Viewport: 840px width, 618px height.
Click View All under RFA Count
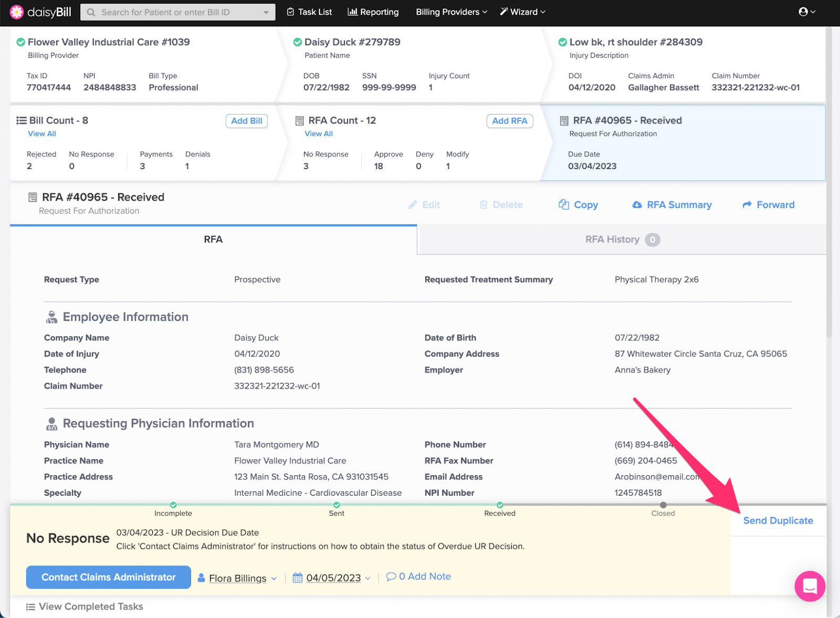pyautogui.click(x=319, y=134)
